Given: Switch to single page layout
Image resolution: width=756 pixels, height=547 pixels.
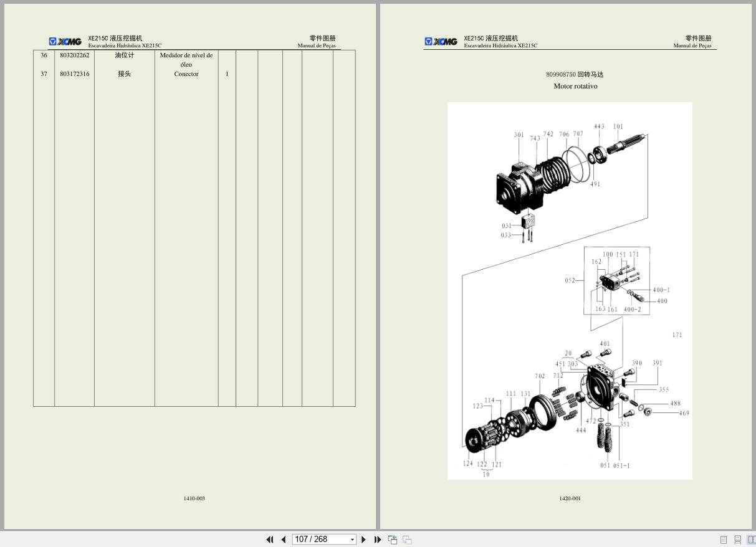Looking at the screenshot, I should [724, 540].
